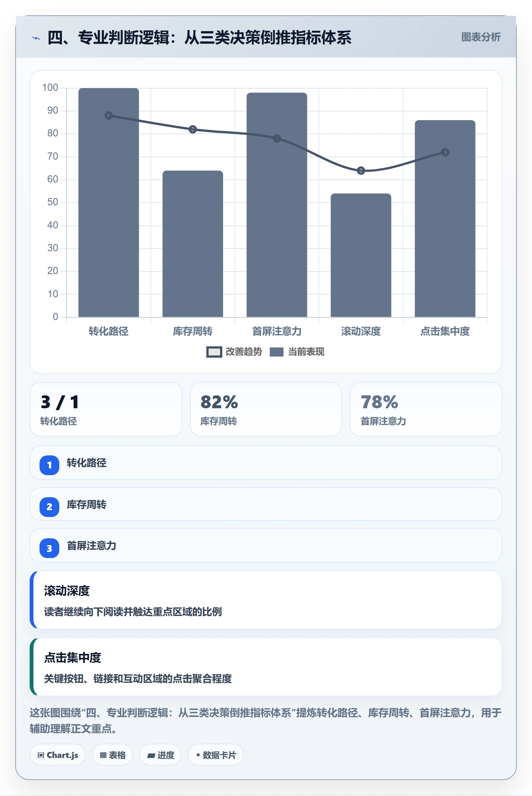Click the y-axis value 100
The image size is (532, 796).
coord(50,88)
